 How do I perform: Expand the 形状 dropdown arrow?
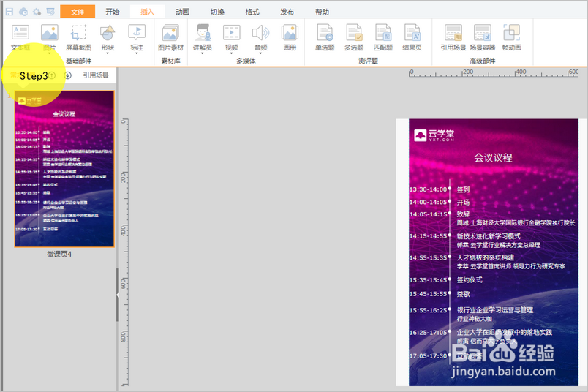108,53
